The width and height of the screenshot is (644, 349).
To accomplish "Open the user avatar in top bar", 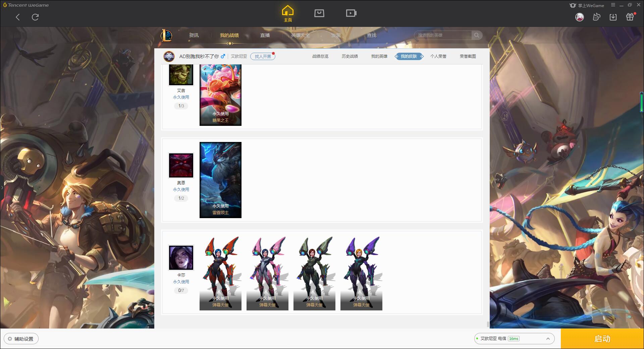I will coord(579,17).
